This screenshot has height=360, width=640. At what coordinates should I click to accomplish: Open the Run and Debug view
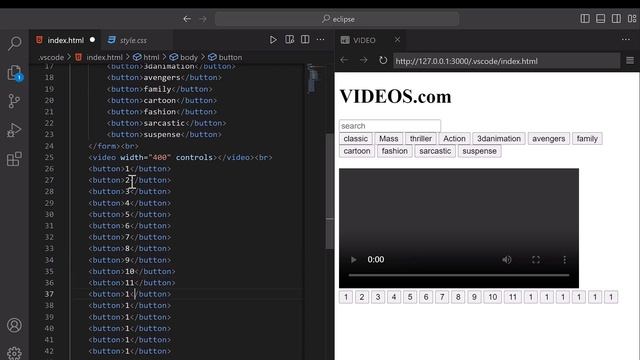[14, 130]
